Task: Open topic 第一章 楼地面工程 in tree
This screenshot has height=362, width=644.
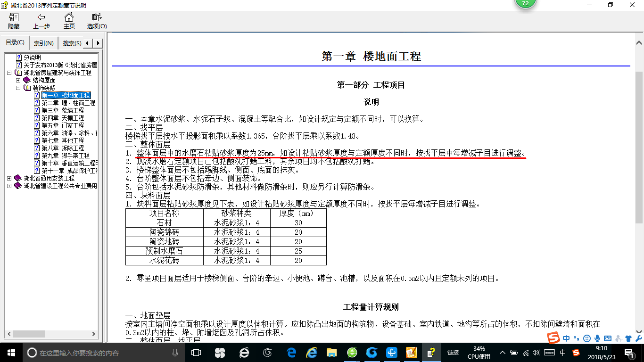Action: (66, 95)
